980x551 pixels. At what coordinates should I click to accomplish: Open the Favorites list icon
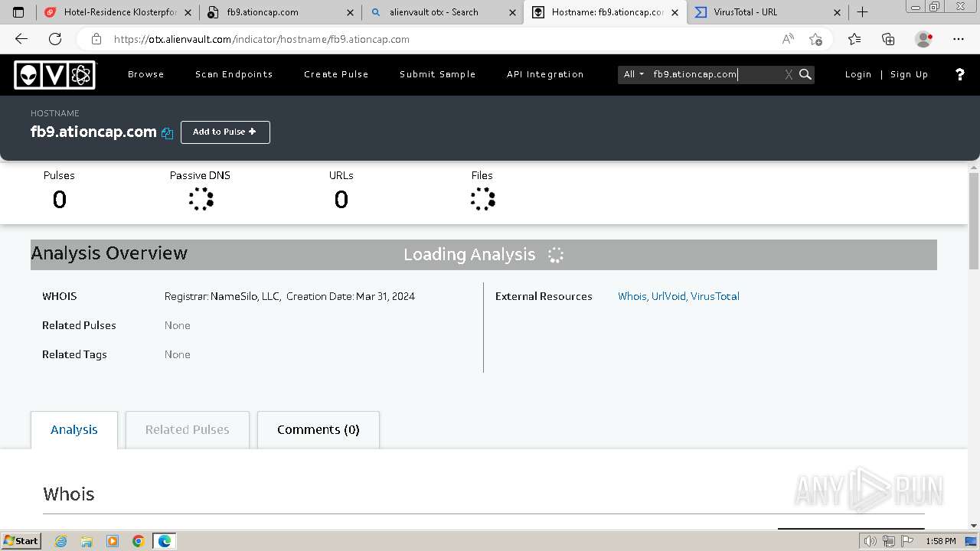click(x=854, y=39)
